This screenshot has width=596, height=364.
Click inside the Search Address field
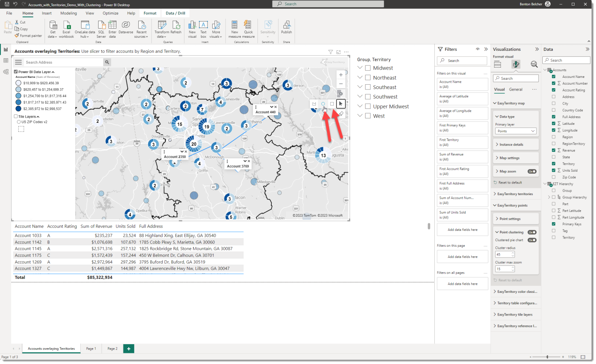[x=64, y=62]
